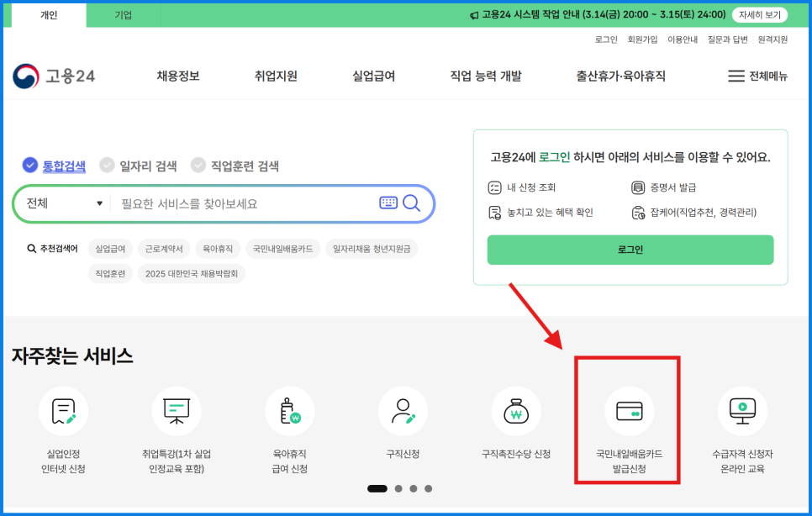Select the 육아휴직 recommended keyword chip
The width and height of the screenshot is (812, 516).
218,249
